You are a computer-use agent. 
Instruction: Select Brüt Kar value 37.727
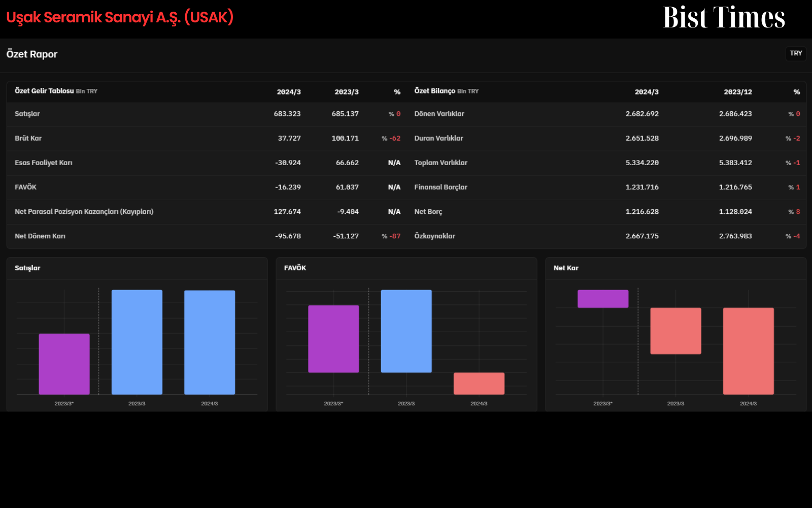[x=289, y=138]
